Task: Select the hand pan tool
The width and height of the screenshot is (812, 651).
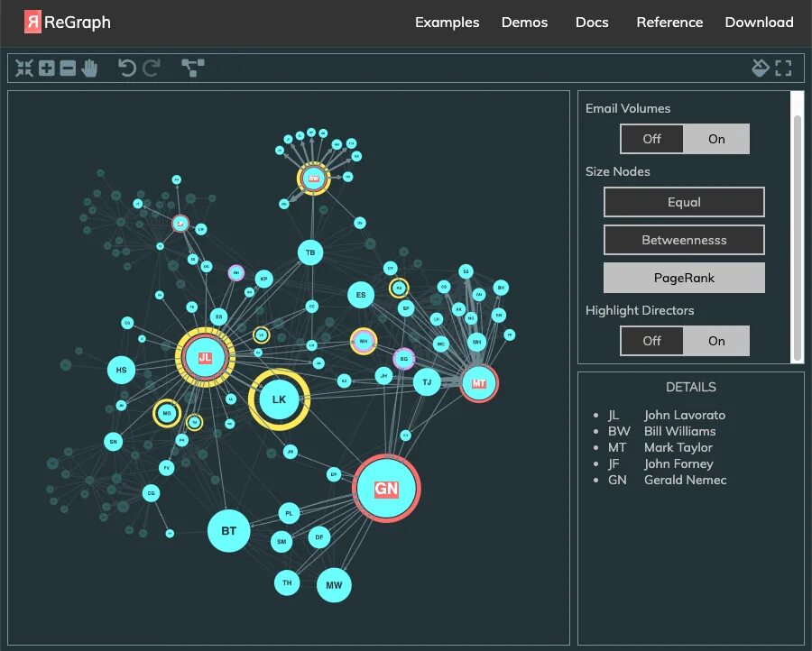Action: [x=89, y=68]
